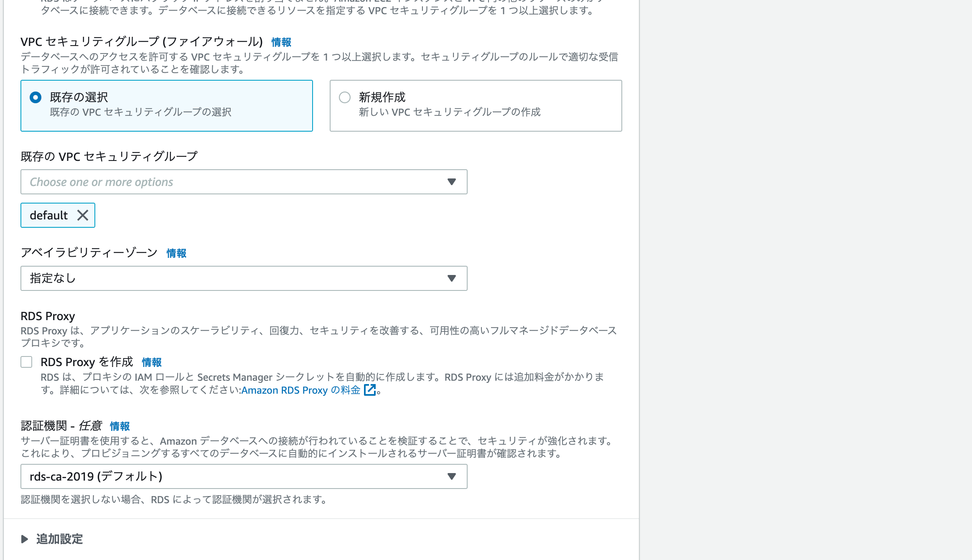Click the dropdown arrow on the VPC security group selector
Image resolution: width=972 pixels, height=560 pixels.
click(x=451, y=182)
